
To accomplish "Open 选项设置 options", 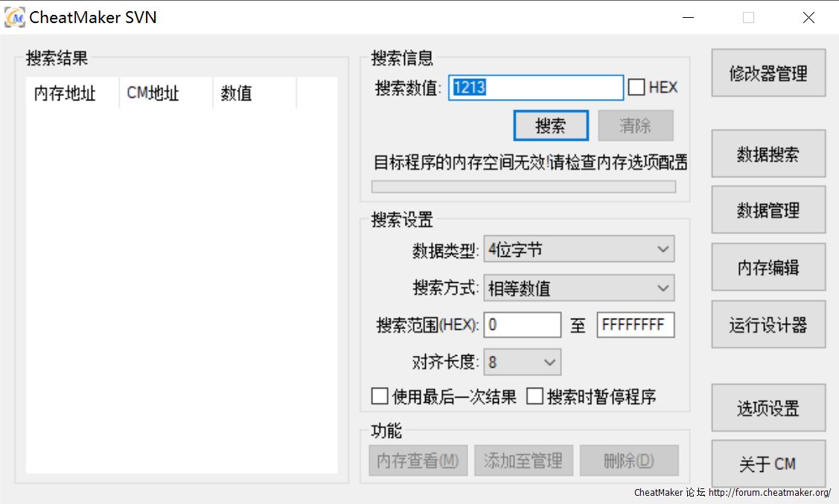I will click(x=768, y=408).
